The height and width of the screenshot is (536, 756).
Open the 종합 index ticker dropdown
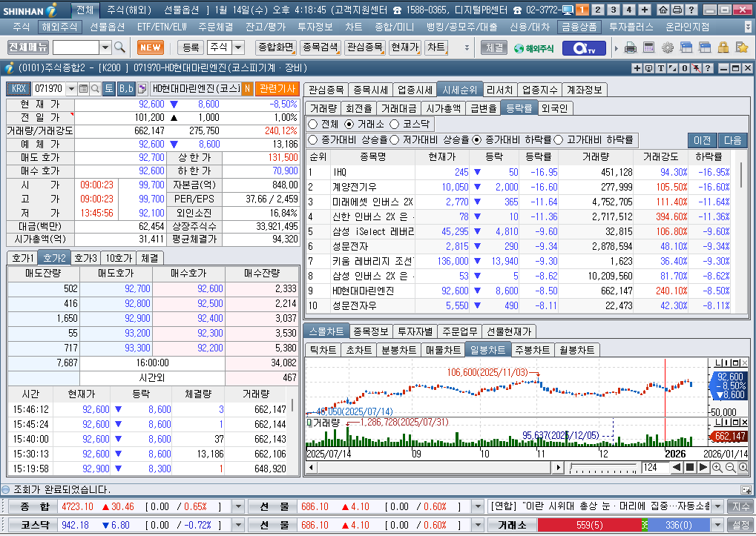[x=238, y=506]
